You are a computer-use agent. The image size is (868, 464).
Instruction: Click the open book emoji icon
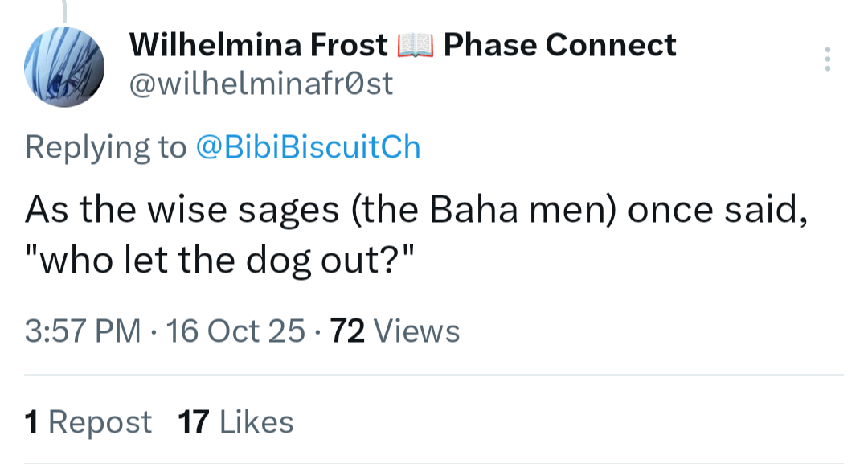point(416,46)
